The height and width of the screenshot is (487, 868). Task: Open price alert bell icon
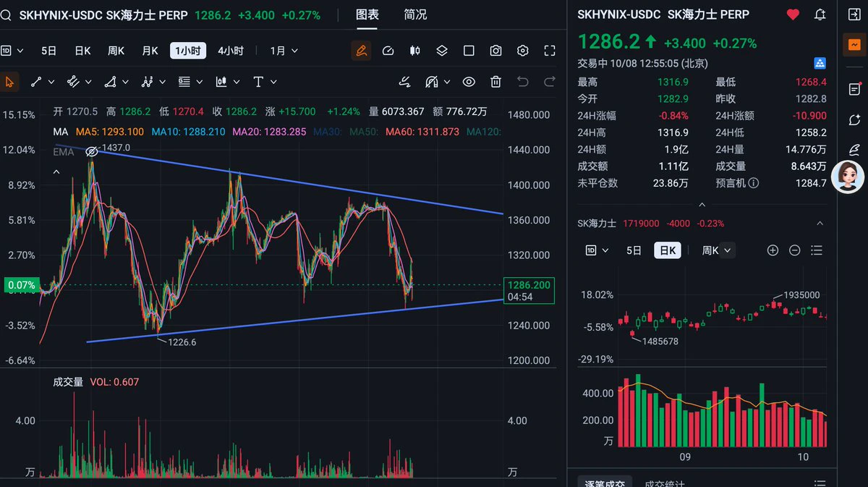(x=820, y=14)
